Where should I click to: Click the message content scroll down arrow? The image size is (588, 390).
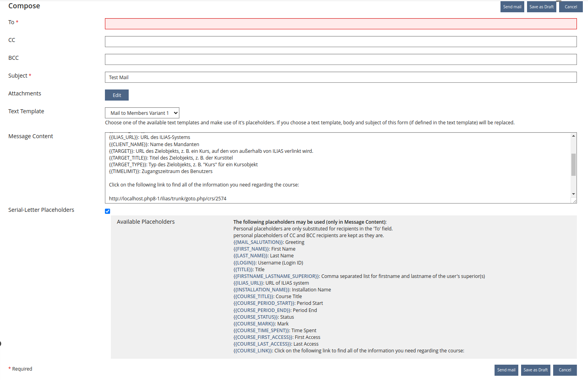coord(573,194)
